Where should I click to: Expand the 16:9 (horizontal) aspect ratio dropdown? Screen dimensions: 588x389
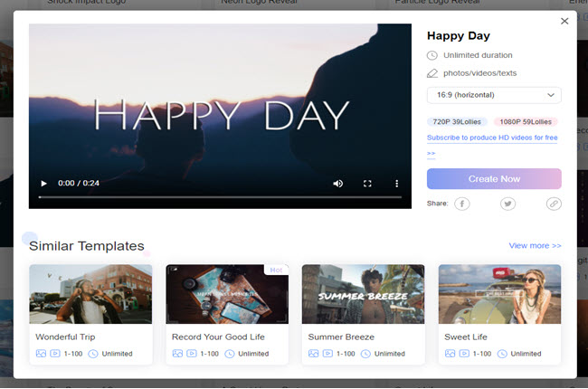click(x=494, y=95)
